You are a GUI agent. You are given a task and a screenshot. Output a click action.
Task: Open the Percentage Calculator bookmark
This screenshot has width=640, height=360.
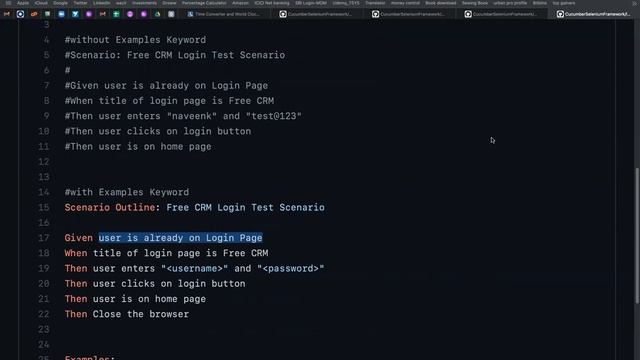[204, 3]
